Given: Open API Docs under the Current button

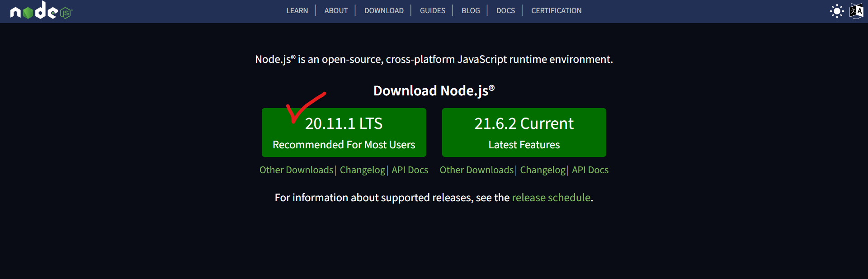Looking at the screenshot, I should tap(590, 170).
